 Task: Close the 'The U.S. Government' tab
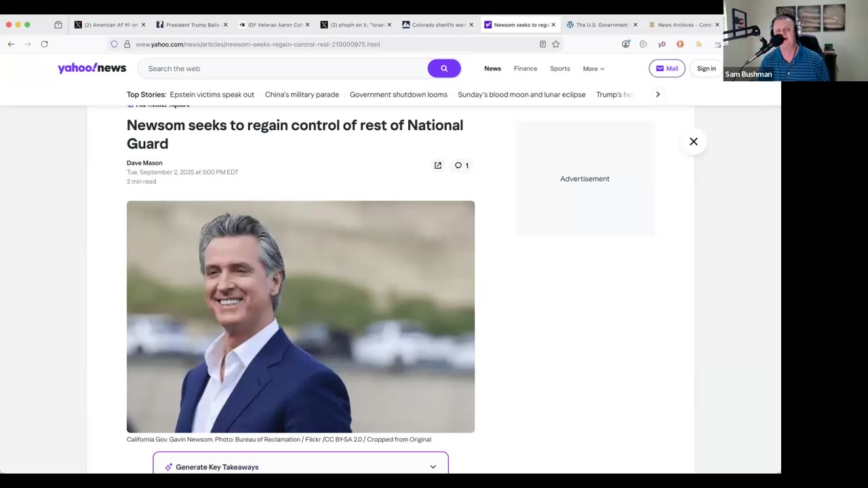click(635, 25)
